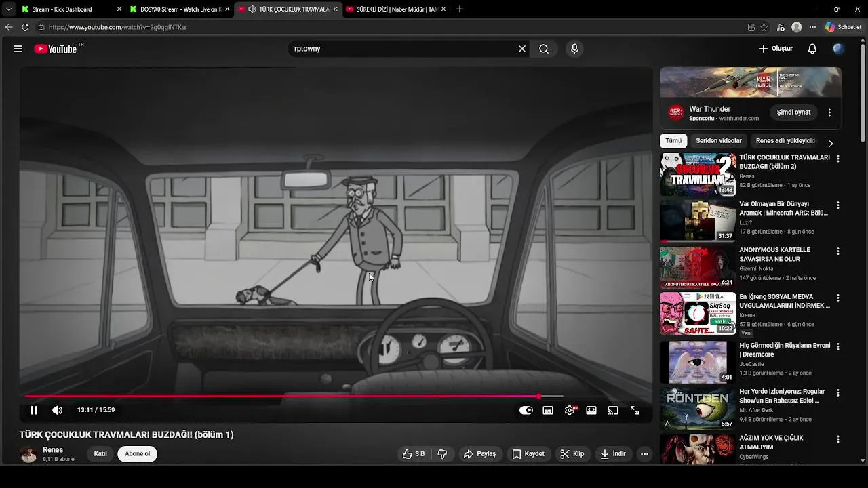Image resolution: width=868 pixels, height=488 pixels.
Task: Open the notifications bell
Action: (812, 49)
